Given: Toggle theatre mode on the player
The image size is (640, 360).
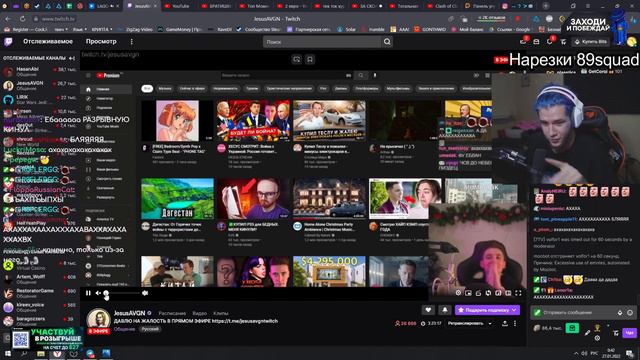Looking at the screenshot, I should tap(508, 293).
